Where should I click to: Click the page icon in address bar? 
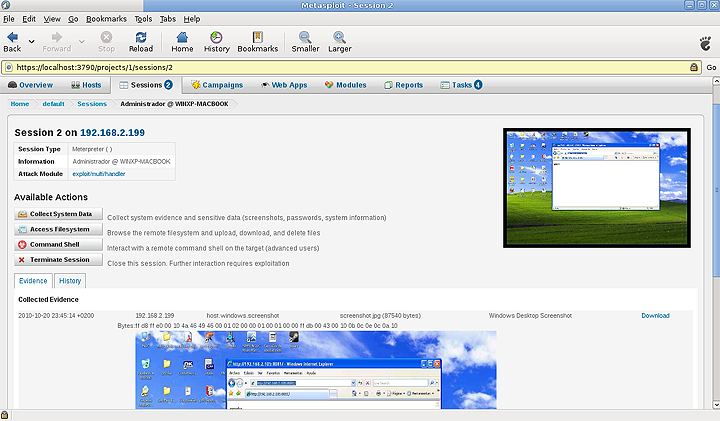(x=8, y=67)
